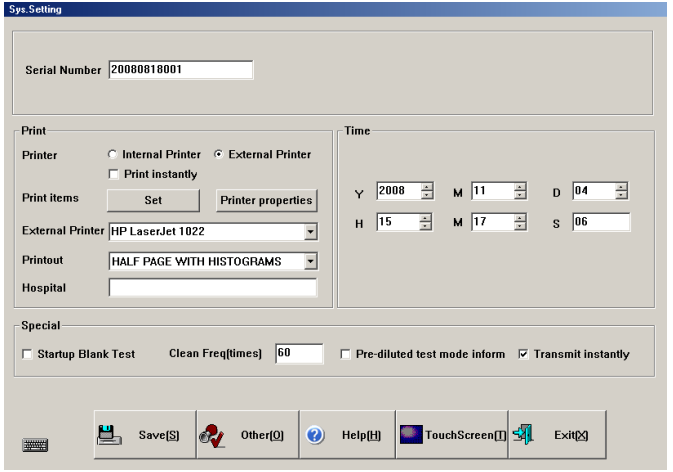Click the year field showing 2008
Image resolution: width=673 pixels, height=472 pixels.
pyautogui.click(x=399, y=191)
